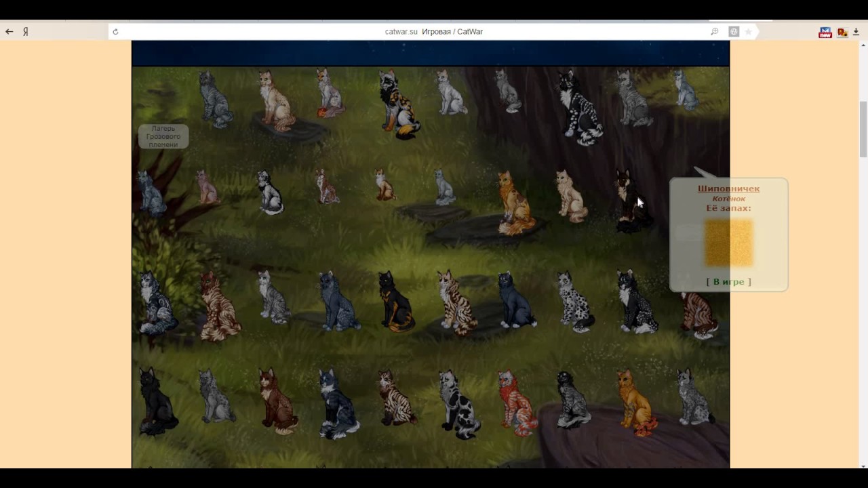
Task: Go back with the browser back arrow
Action: click(9, 31)
